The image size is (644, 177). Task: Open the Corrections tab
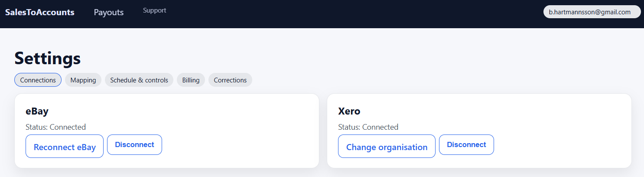point(230,80)
